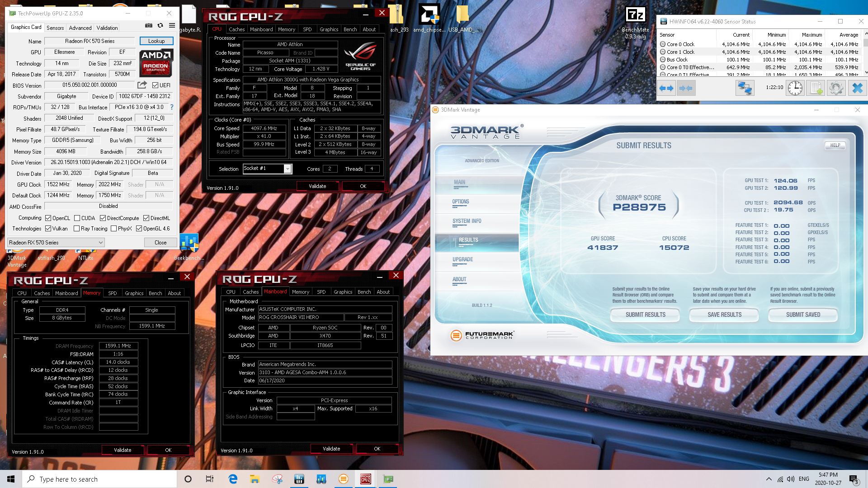Open the GPU-Z hamburger menu
Image resolution: width=868 pixels, height=488 pixels.
tap(172, 26)
